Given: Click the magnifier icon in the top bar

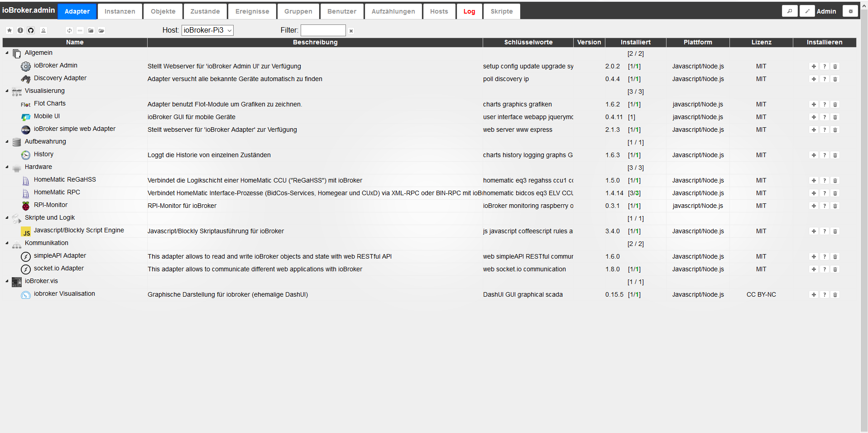Looking at the screenshot, I should [790, 11].
